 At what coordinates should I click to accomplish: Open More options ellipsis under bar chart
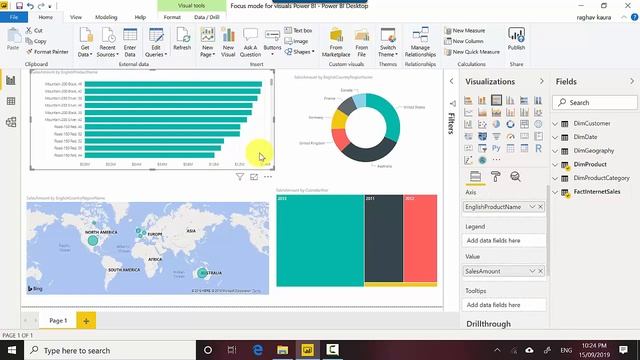pos(268,177)
